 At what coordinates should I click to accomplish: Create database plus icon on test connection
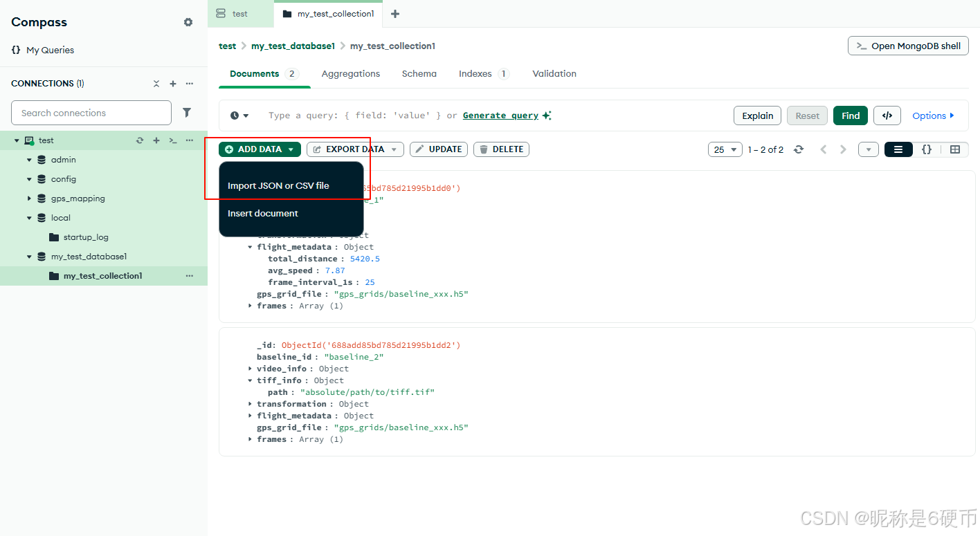click(x=156, y=140)
